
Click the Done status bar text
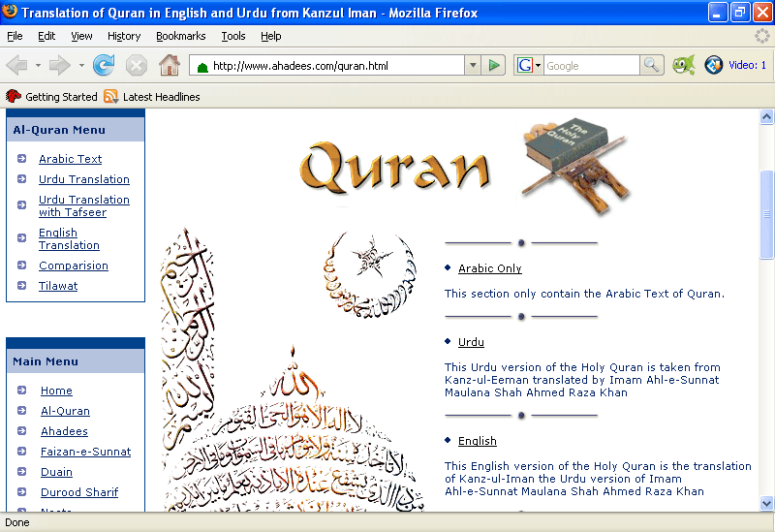tap(17, 522)
